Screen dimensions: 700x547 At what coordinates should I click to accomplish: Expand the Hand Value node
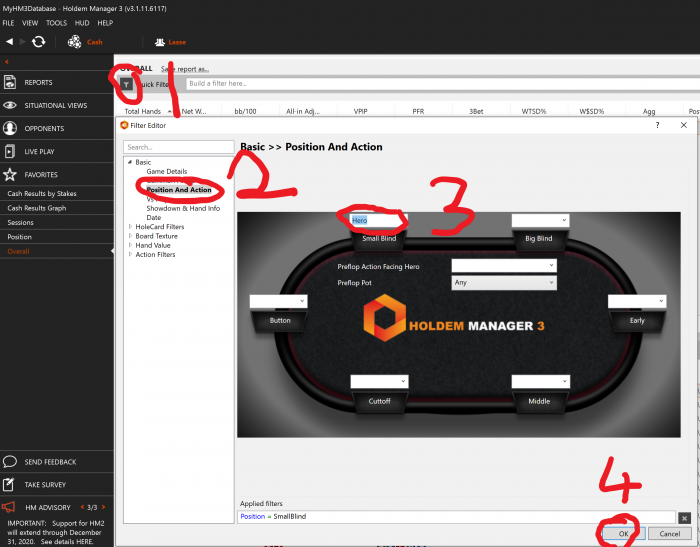click(x=130, y=245)
